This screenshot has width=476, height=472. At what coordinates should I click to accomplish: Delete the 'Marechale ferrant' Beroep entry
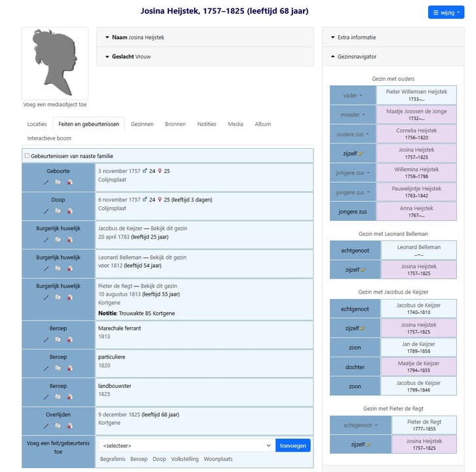coord(69,340)
